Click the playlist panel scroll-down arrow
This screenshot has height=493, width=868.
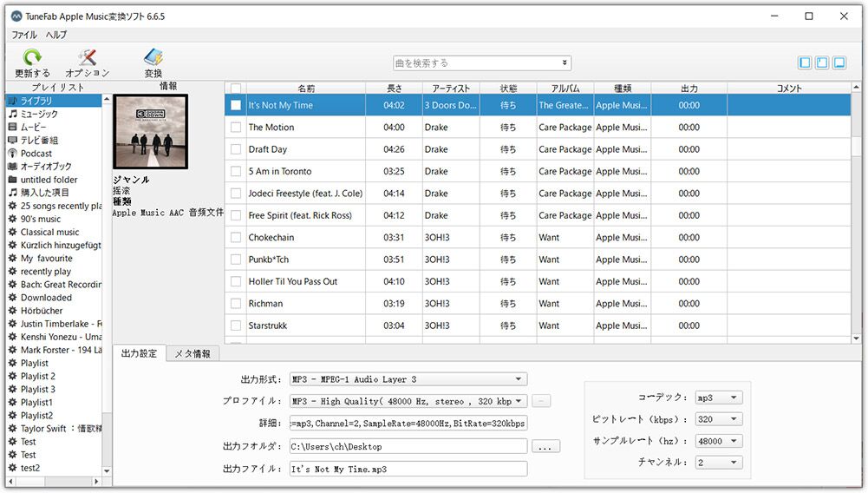point(107,471)
